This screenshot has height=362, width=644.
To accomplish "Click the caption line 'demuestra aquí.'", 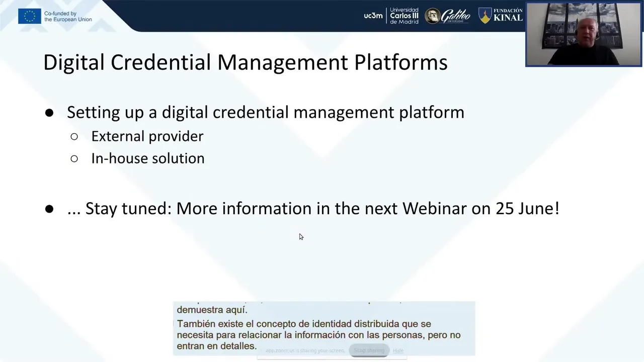I will pos(212,310).
